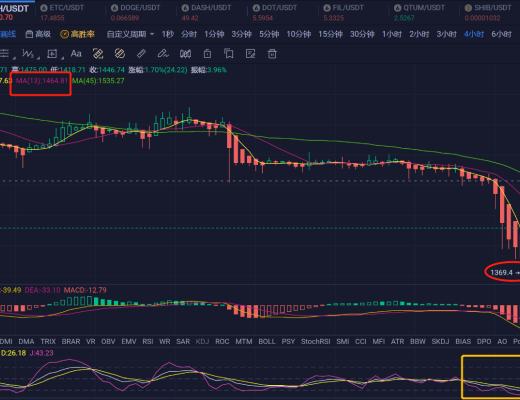520x400 pixels.
Task: Switch indicator to DMA
Action: click(26, 342)
